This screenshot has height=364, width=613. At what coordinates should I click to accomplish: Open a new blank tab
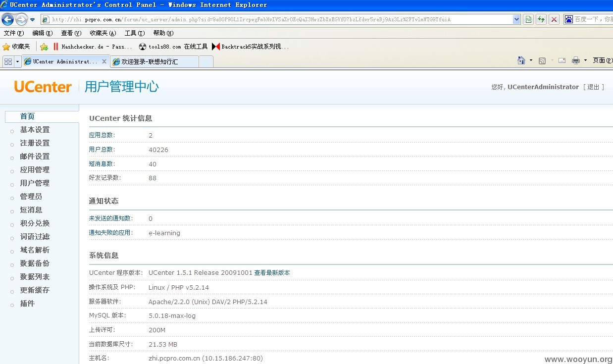click(206, 61)
